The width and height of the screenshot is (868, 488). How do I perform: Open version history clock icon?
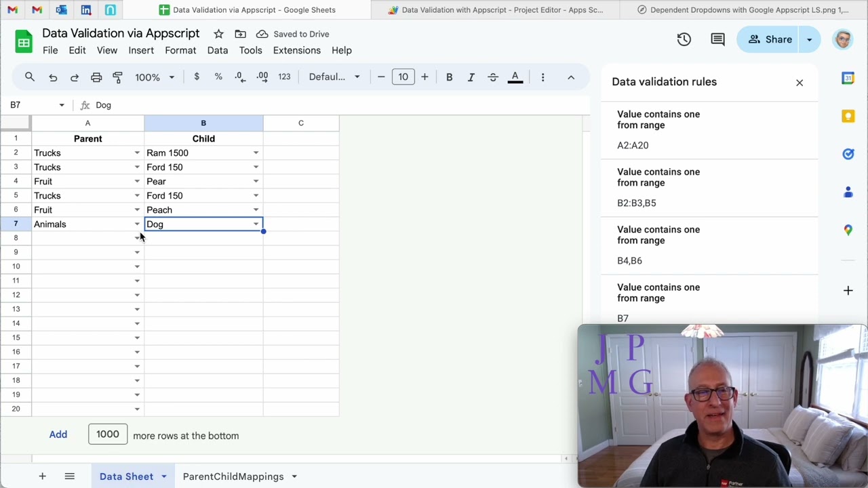tap(684, 39)
